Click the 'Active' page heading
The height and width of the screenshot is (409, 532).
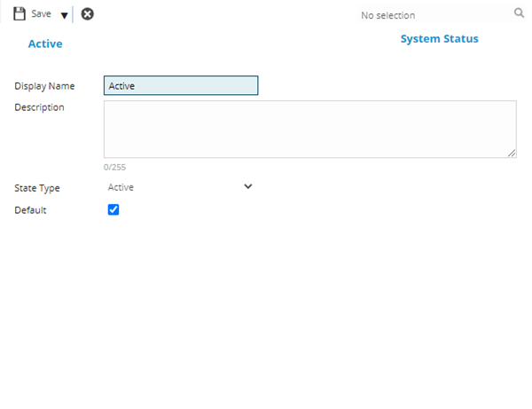tap(45, 43)
